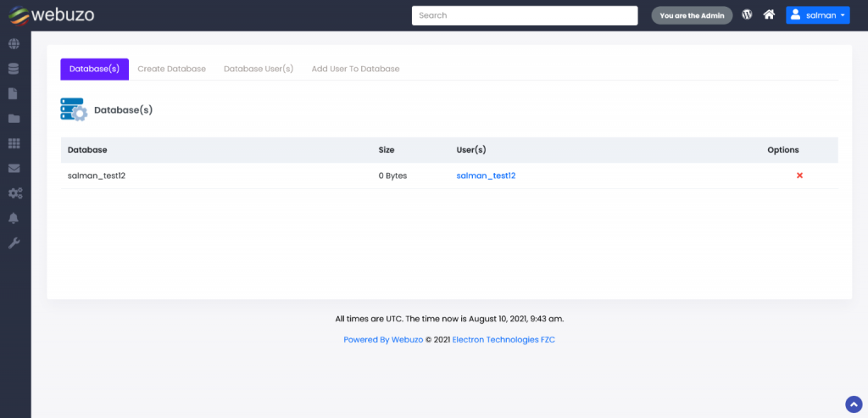
Task: Open the folder icon in sidebar
Action: pyautogui.click(x=14, y=119)
